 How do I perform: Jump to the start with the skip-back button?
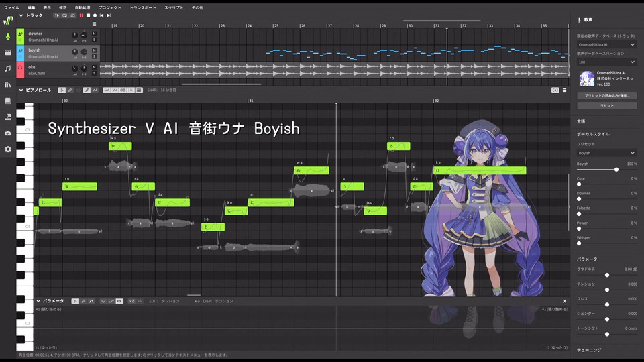pos(102,15)
